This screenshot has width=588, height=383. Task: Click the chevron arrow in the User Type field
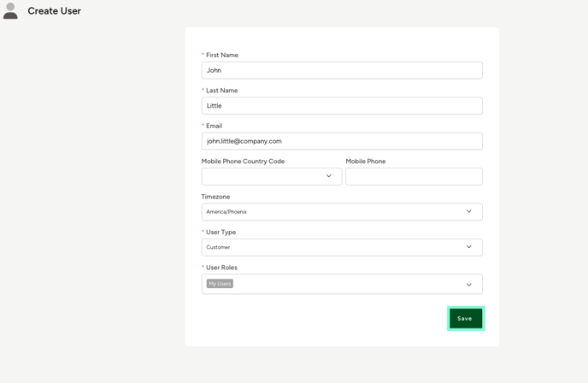pos(468,247)
